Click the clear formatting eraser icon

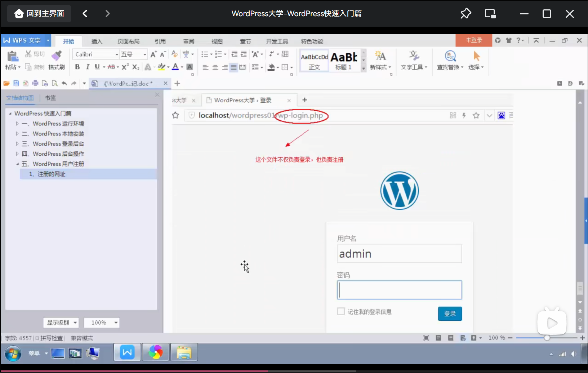tap(174, 54)
